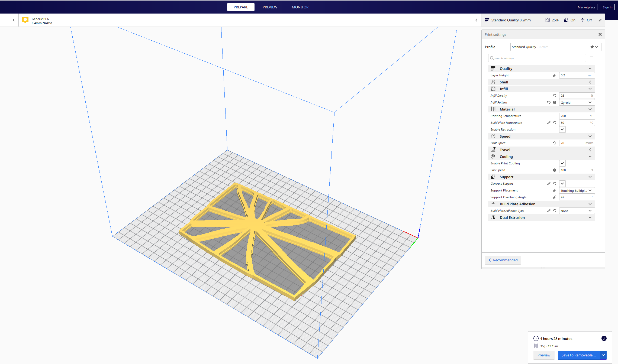Click the favorite star icon in Profile selector
The image size is (618, 364).
(592, 47)
